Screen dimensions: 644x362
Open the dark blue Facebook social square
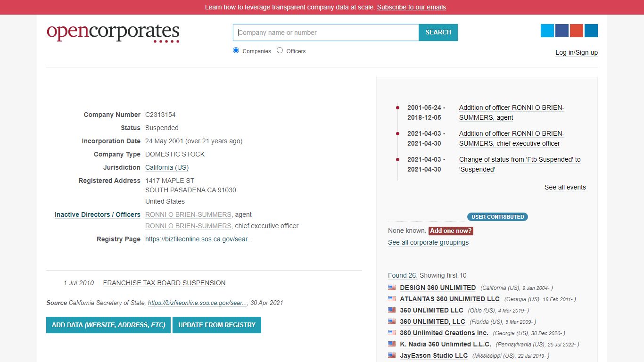click(x=562, y=31)
